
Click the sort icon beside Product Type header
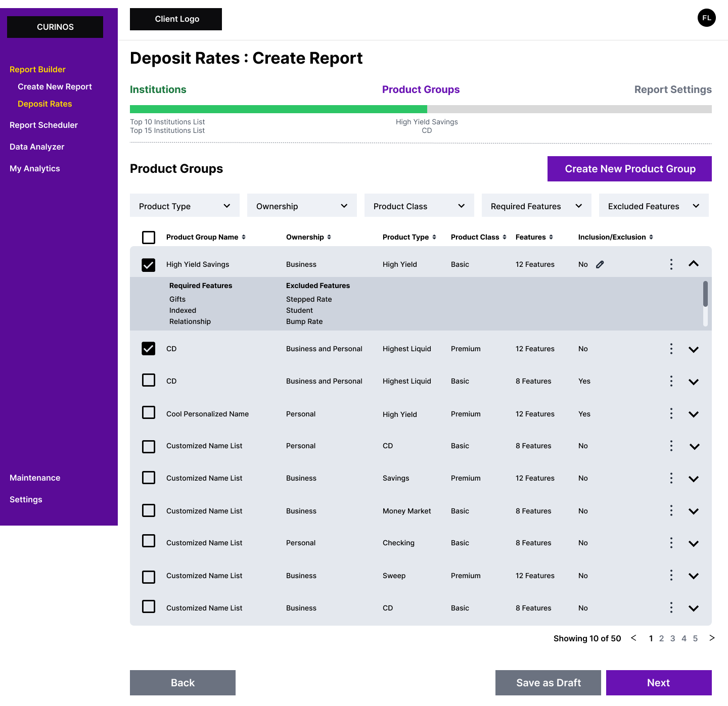pos(434,237)
